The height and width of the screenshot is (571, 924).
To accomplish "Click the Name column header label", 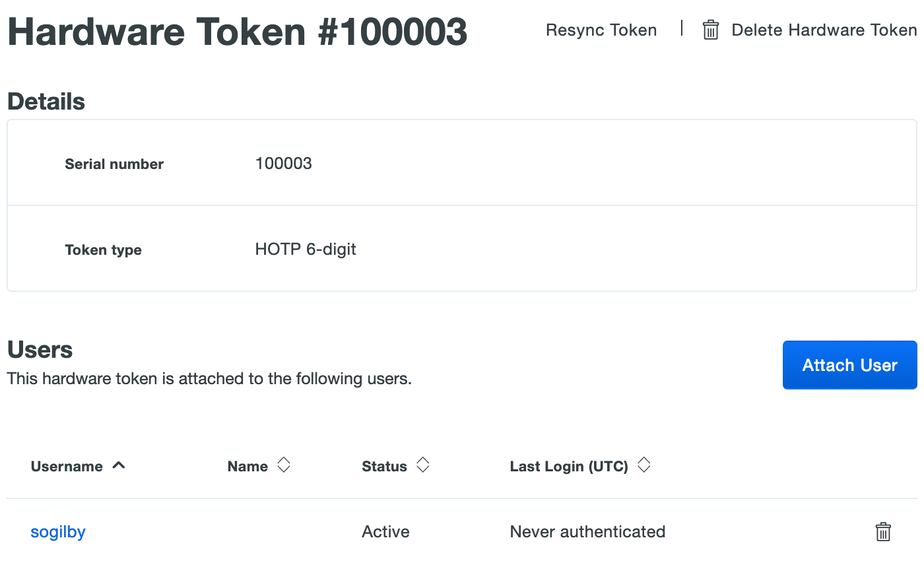I will (x=247, y=467).
